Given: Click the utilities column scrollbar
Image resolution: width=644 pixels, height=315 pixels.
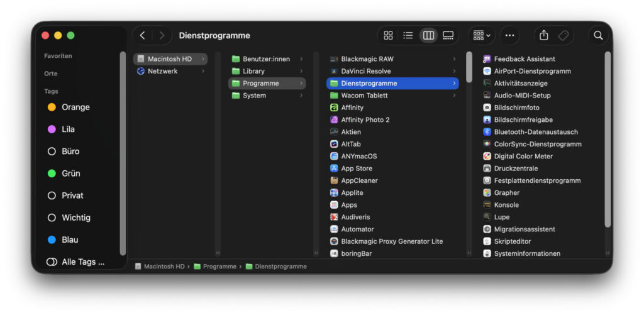Looking at the screenshot, I should [608, 140].
